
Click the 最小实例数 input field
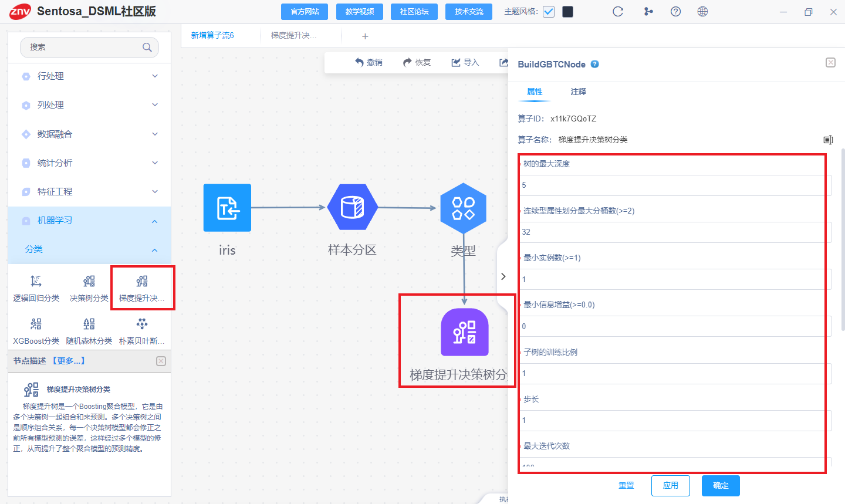click(x=675, y=279)
